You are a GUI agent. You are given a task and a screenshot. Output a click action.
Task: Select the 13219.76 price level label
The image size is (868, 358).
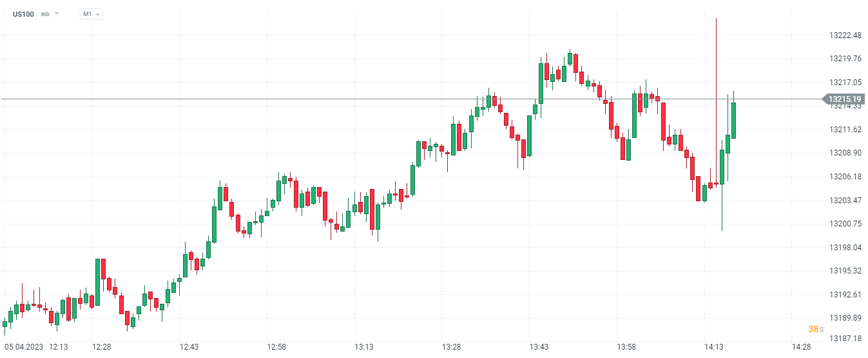845,59
